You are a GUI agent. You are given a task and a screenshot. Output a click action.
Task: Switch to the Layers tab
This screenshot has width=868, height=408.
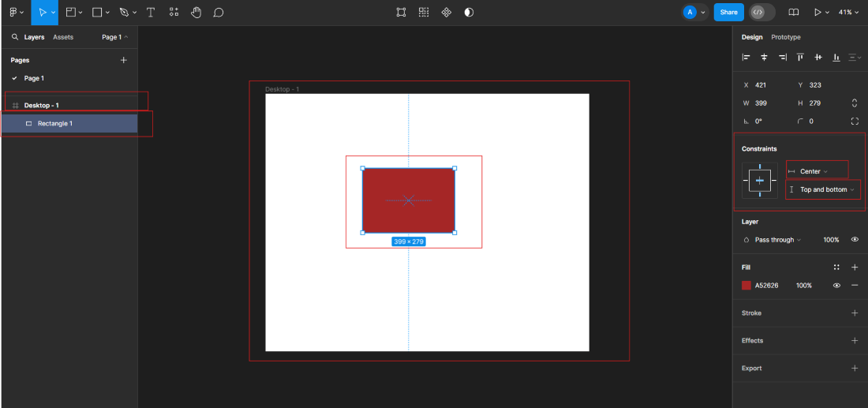pos(34,37)
